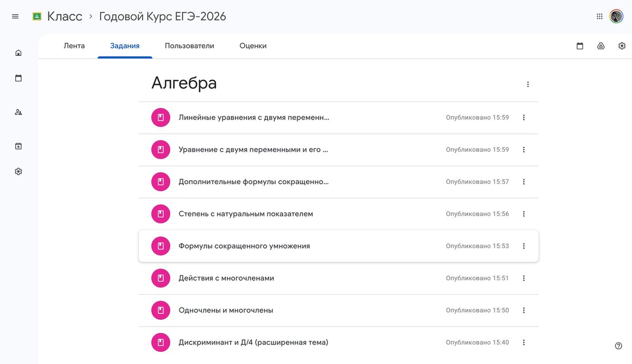Screen dimensions: 632x364
Task: Open the Пользователи tab
Action: (190, 46)
